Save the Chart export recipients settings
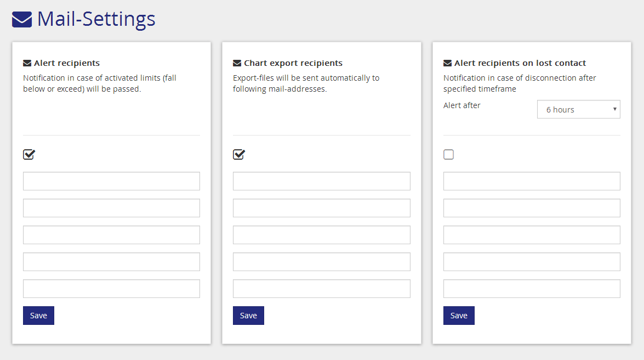This screenshot has width=644, height=360. click(x=248, y=316)
